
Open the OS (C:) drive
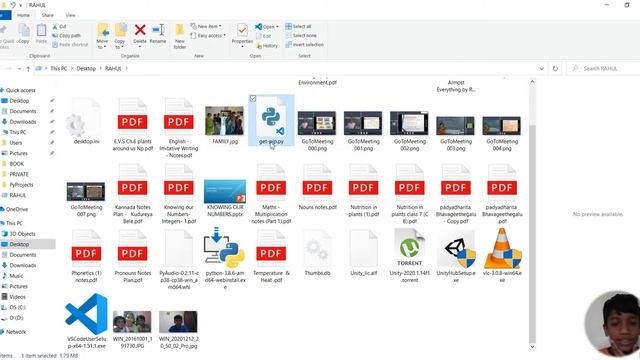tap(17, 307)
